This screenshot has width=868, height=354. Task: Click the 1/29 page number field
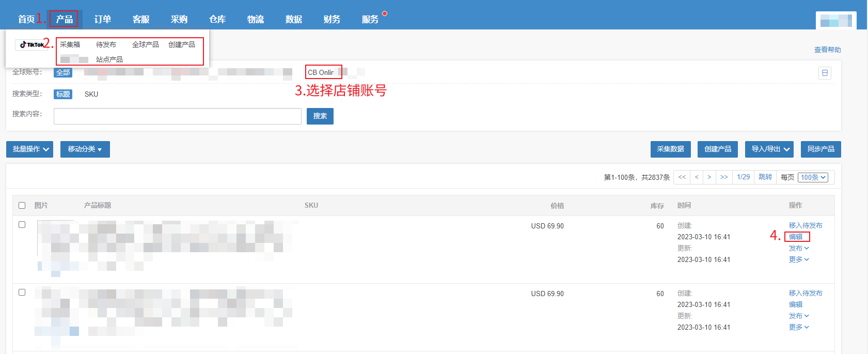[744, 177]
